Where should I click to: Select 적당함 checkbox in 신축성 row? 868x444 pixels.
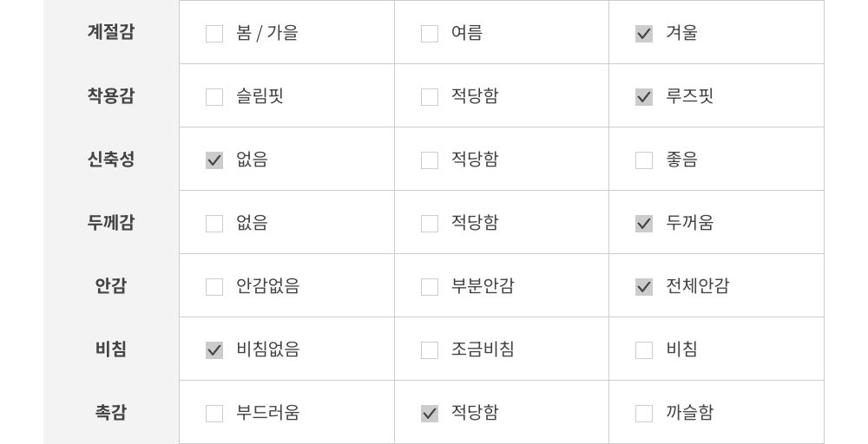pyautogui.click(x=430, y=160)
